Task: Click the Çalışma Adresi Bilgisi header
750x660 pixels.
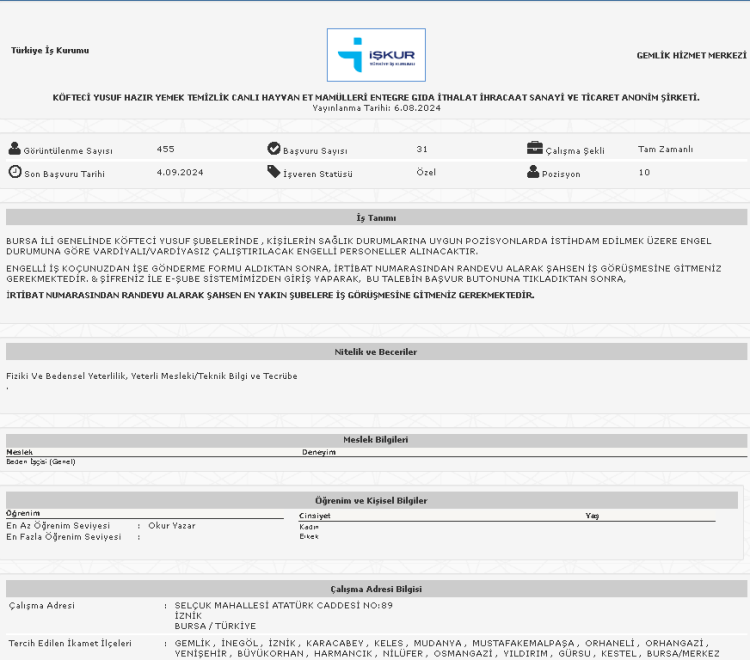Action: pyautogui.click(x=376, y=589)
